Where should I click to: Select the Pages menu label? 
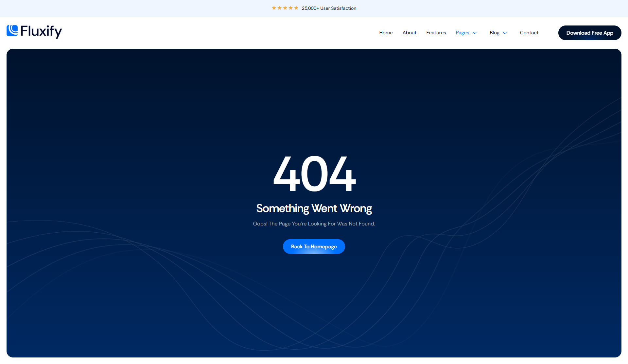click(x=462, y=33)
